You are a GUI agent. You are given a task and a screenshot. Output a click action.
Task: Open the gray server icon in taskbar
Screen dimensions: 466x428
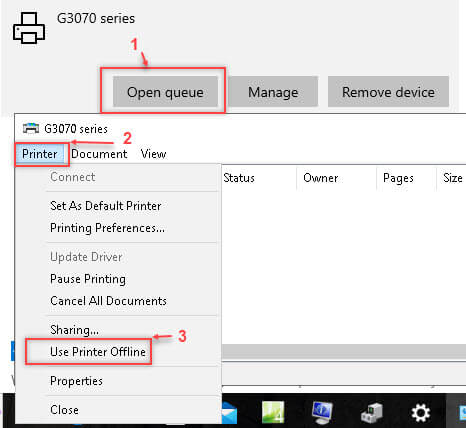click(x=371, y=413)
